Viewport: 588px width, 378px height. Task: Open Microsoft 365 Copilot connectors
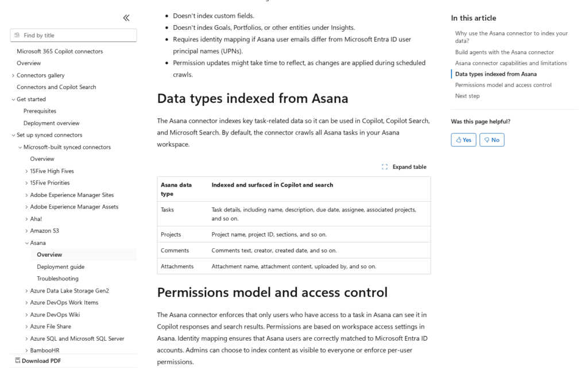pyautogui.click(x=60, y=51)
